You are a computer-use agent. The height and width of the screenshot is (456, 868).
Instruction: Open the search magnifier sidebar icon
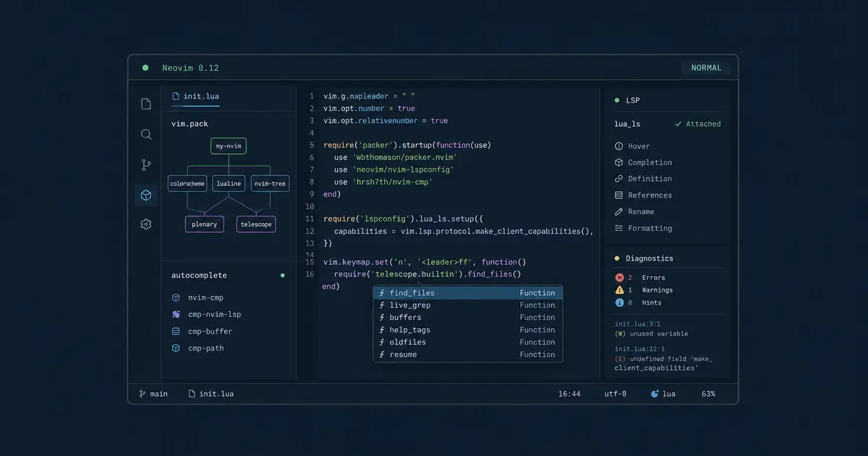point(146,135)
